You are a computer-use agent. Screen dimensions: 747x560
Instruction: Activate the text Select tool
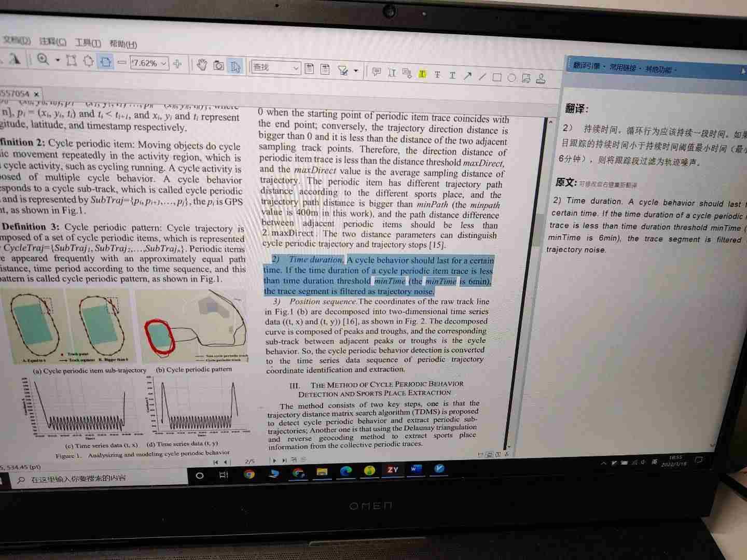tap(236, 66)
